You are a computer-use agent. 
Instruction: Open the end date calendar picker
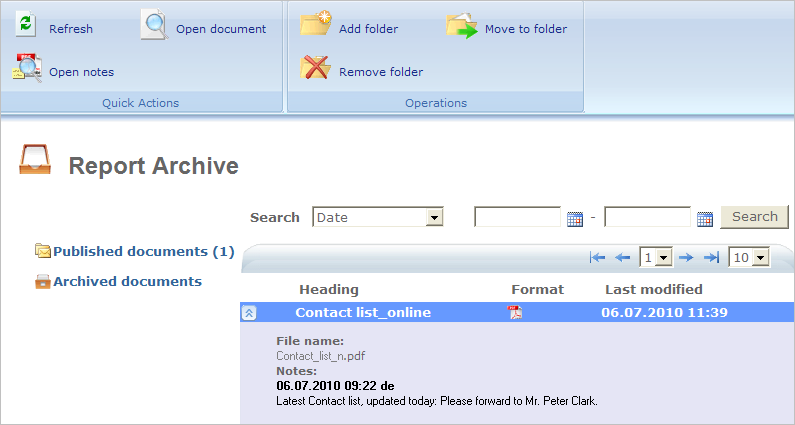pos(705,219)
